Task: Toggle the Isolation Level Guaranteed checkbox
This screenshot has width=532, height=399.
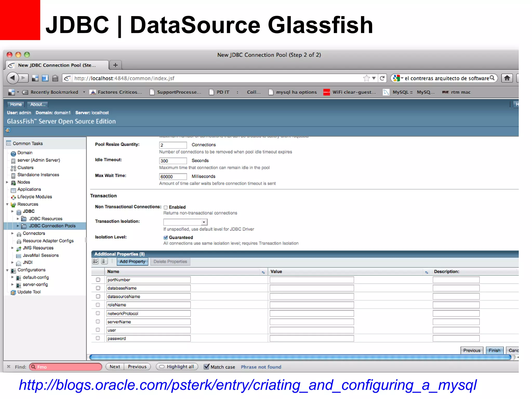Action: point(165,237)
